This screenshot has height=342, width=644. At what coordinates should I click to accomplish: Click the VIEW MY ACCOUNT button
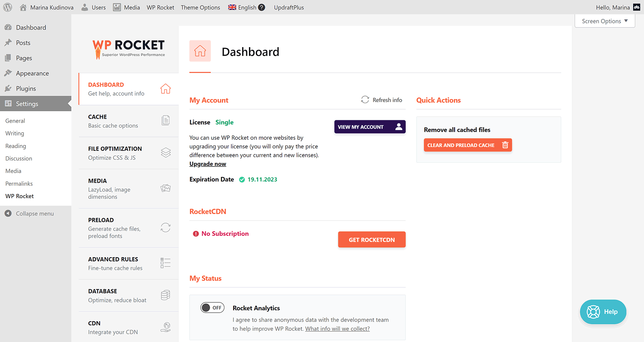point(370,127)
